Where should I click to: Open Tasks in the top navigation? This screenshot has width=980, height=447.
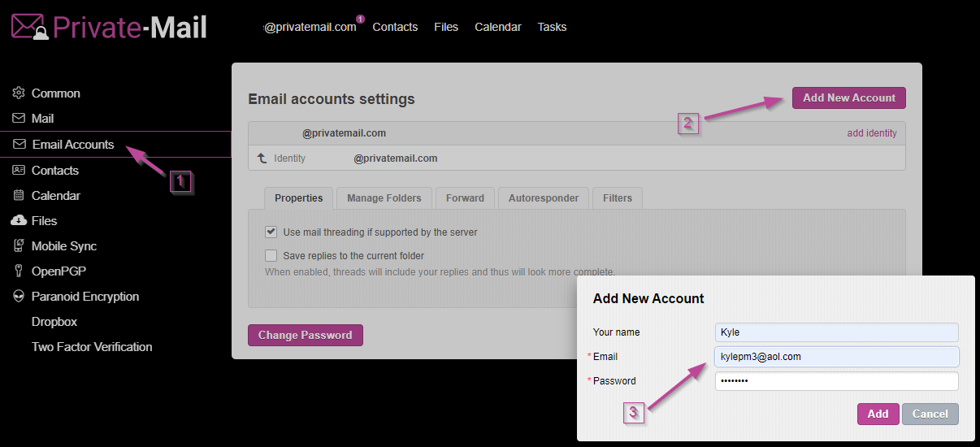click(552, 27)
